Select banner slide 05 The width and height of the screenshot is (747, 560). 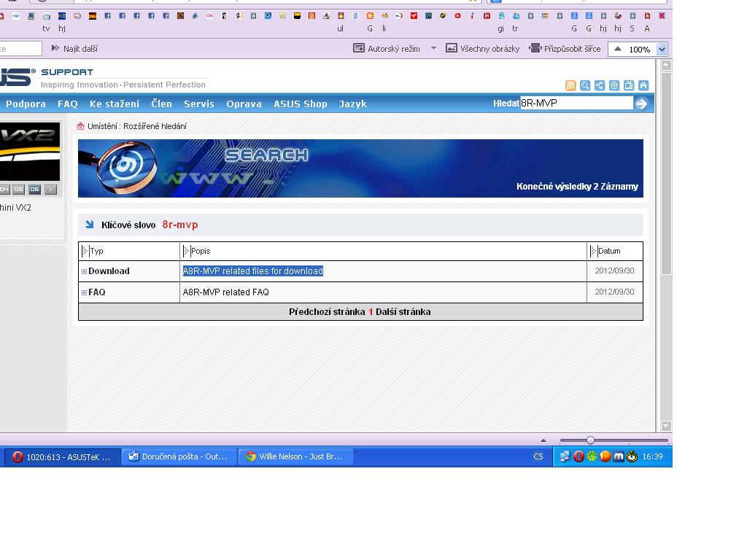(18, 189)
